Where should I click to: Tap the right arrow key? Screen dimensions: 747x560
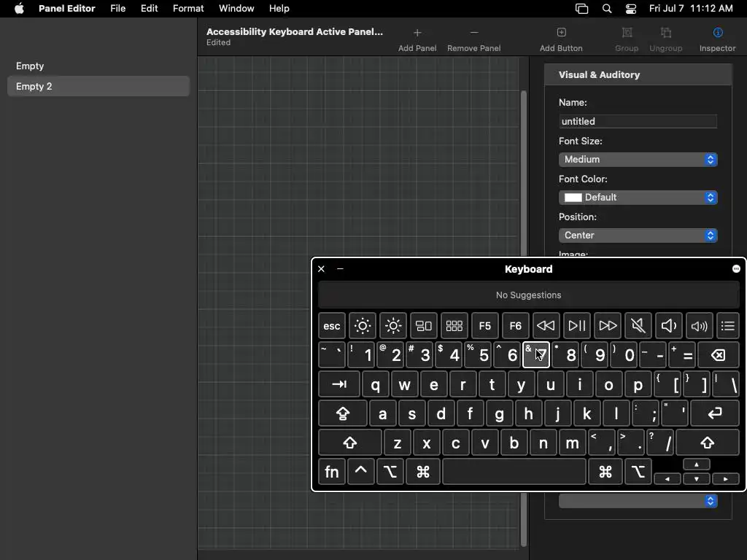[726, 478]
